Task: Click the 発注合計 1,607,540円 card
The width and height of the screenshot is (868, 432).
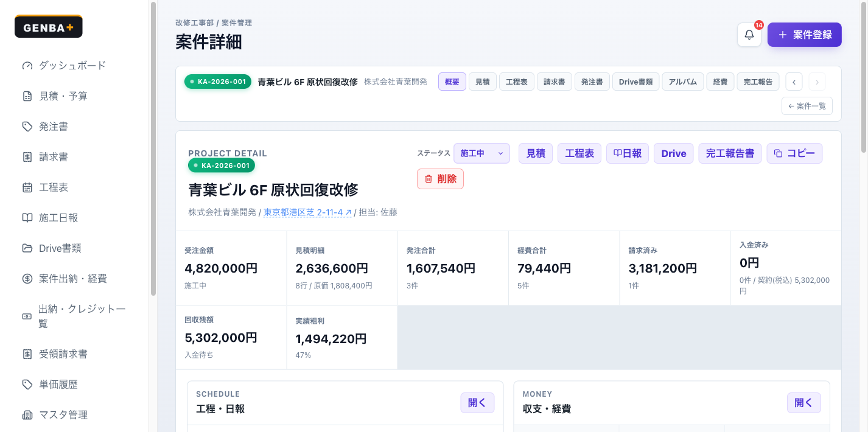Action: [x=453, y=268]
